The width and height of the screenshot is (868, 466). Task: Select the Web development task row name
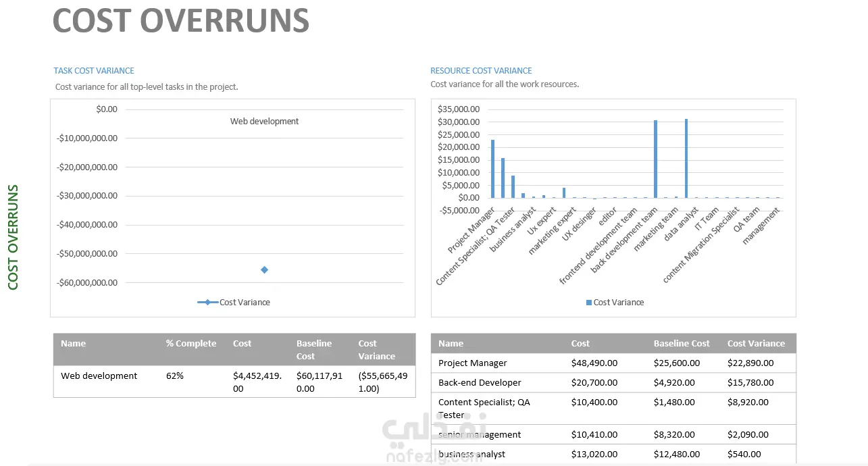[99, 376]
